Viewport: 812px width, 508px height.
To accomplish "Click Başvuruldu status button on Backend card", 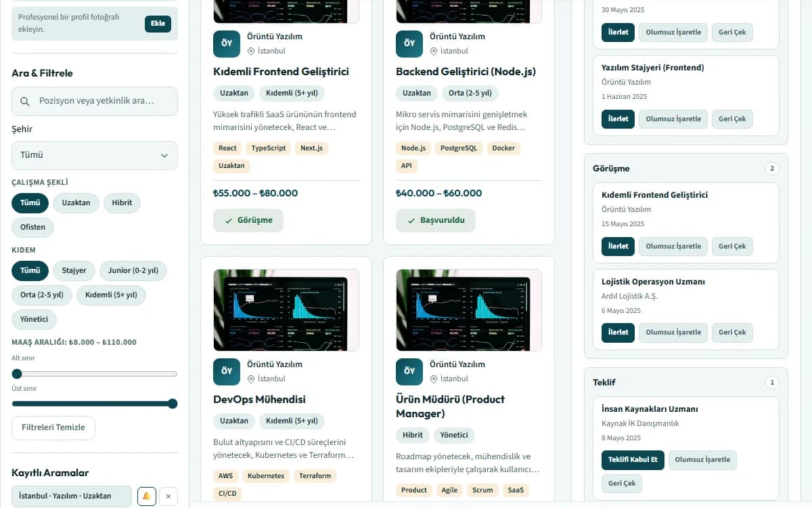I will coord(436,220).
